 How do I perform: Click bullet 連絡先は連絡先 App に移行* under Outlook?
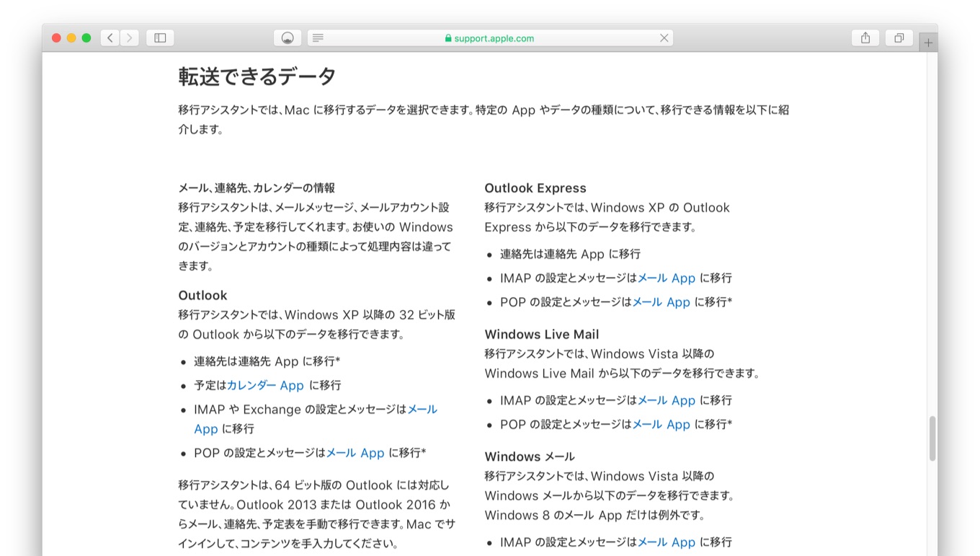pyautogui.click(x=267, y=361)
